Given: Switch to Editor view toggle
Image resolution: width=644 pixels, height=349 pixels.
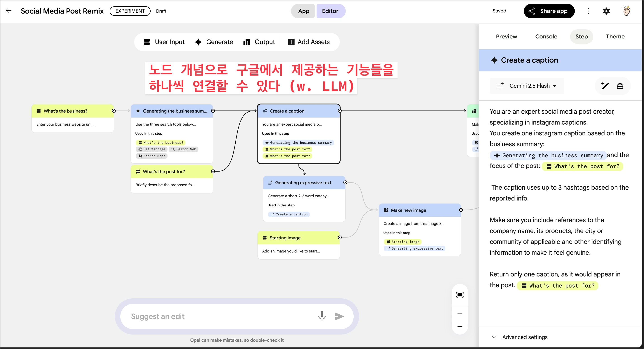Looking at the screenshot, I should pyautogui.click(x=330, y=11).
